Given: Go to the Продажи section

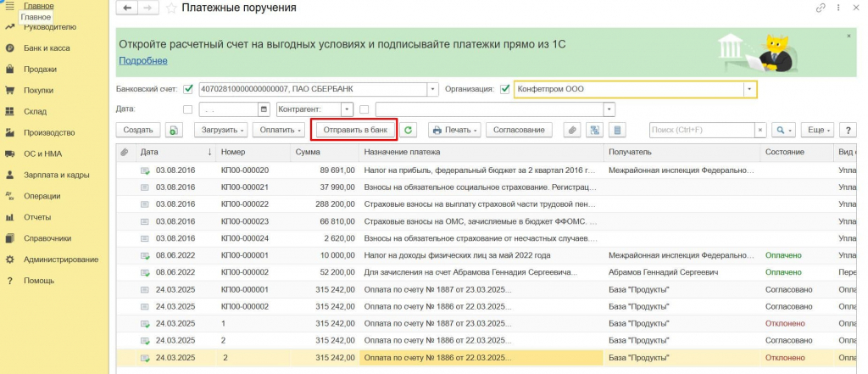Looking at the screenshot, I should 40,70.
